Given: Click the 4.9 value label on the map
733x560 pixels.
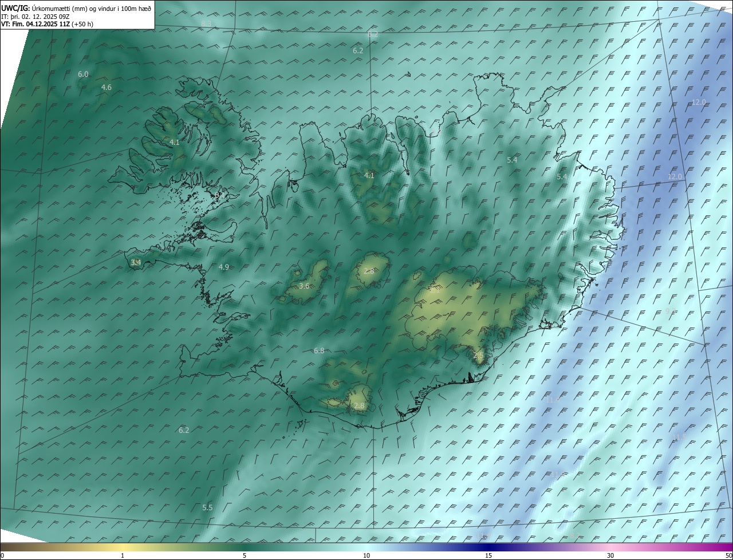Looking at the screenshot, I should 224,267.
